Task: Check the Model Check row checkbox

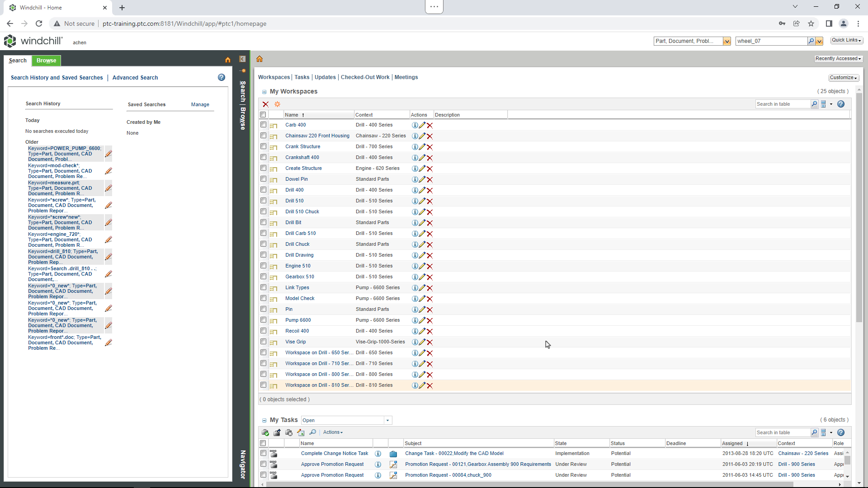Action: 263,298
